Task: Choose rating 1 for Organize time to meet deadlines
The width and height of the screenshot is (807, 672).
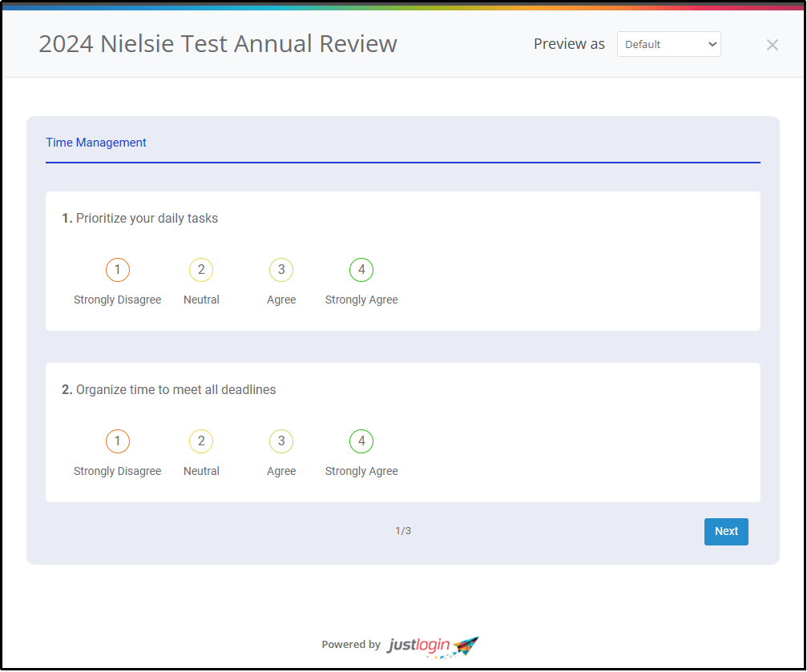Action: (117, 441)
